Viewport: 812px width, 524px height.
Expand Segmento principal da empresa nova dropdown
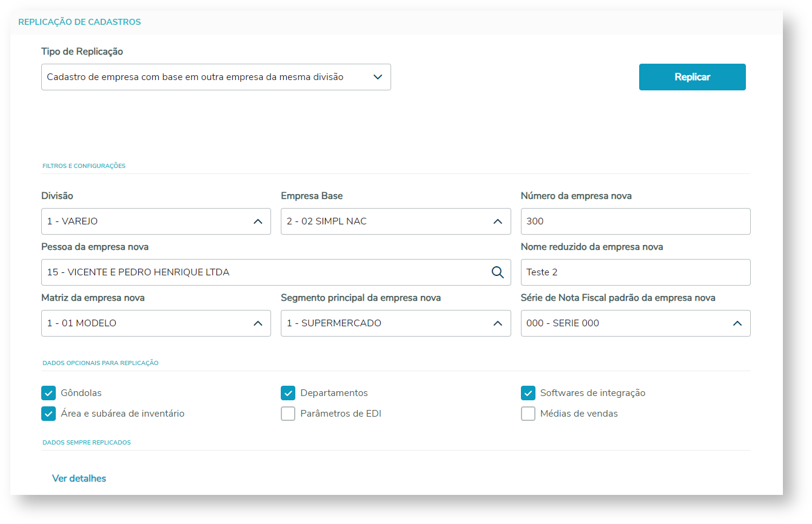[x=497, y=323]
